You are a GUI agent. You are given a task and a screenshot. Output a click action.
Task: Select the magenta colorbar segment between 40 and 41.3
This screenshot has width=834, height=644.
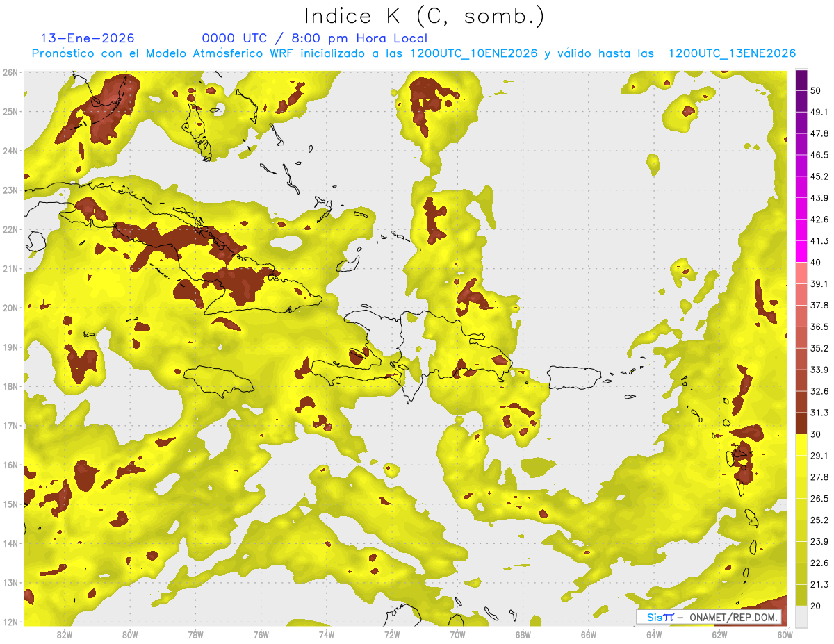[x=801, y=251]
